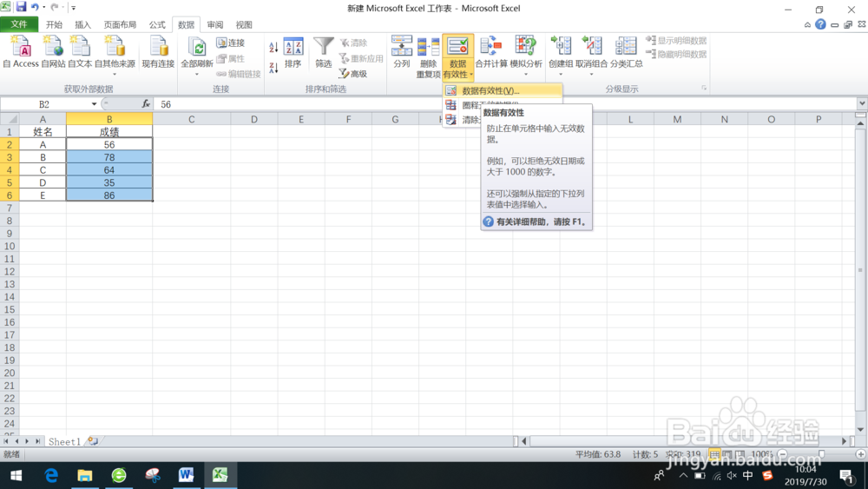Image resolution: width=868 pixels, height=489 pixels.
Task: Switch to the 插入 tab
Action: pyautogui.click(x=82, y=24)
